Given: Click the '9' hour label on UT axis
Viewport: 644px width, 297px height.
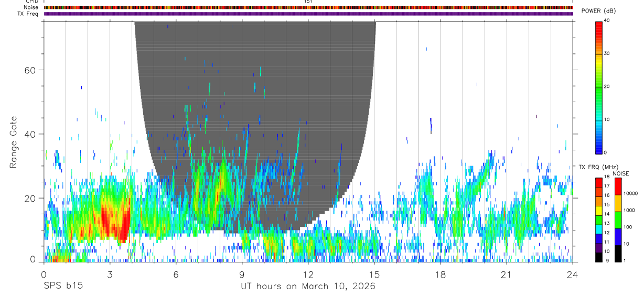Looking at the screenshot, I should click(x=242, y=274).
